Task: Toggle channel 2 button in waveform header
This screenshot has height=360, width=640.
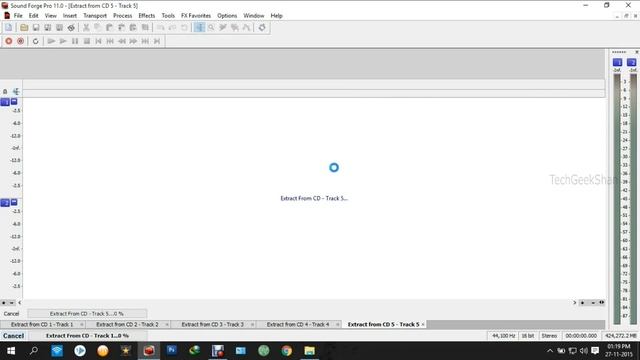Action: (5, 203)
